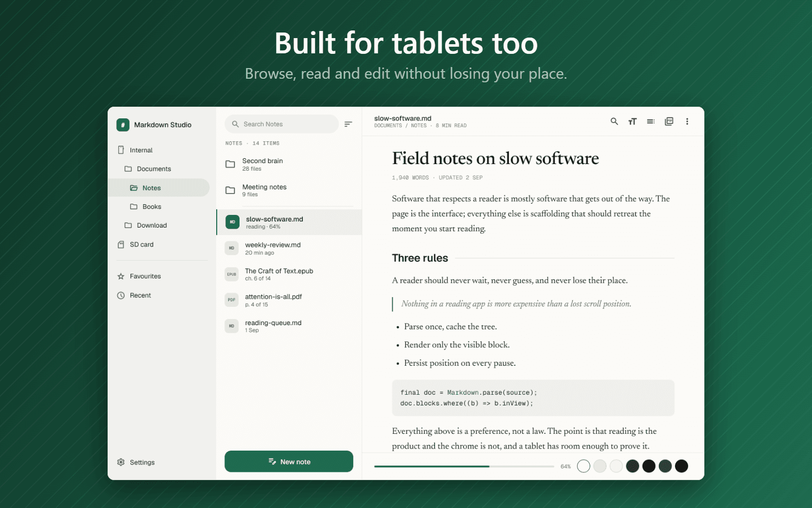This screenshot has width=812, height=508.
Task: Click the code block with Markdown.parse
Action: (x=533, y=398)
